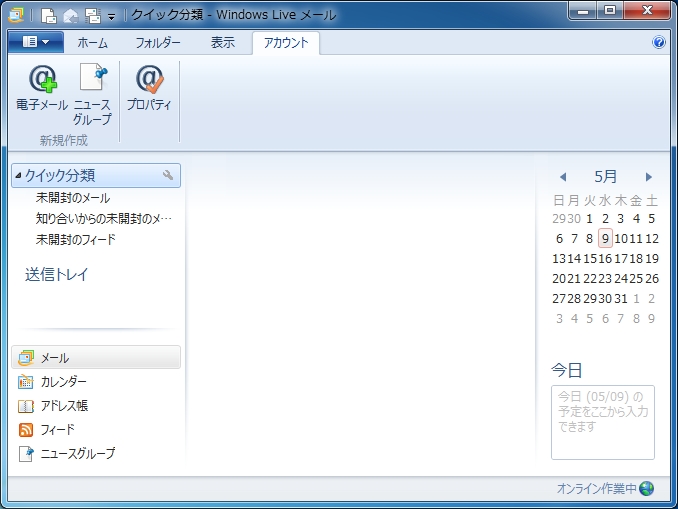This screenshot has height=509, width=678.
Task: Select 未開封のフィード view
Action: [76, 239]
